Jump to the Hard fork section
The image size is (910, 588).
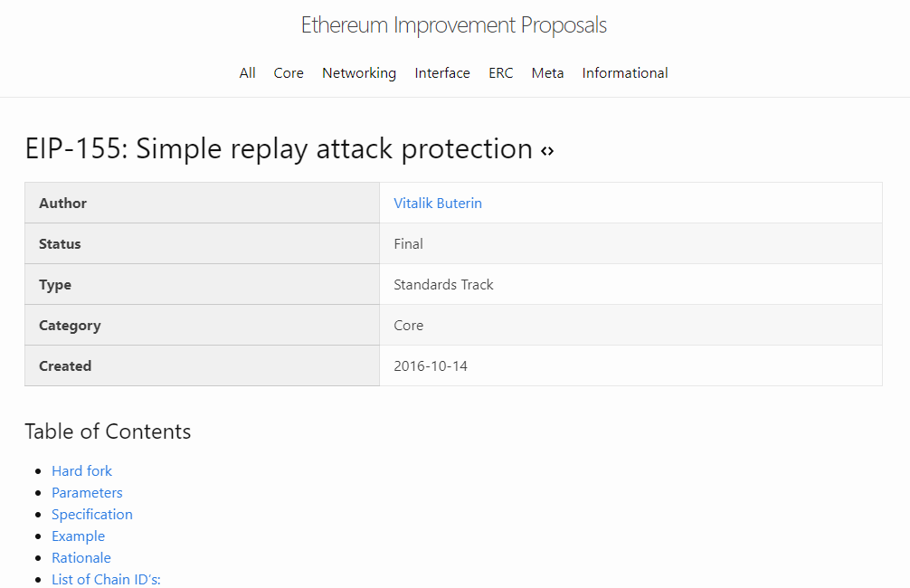coord(81,471)
